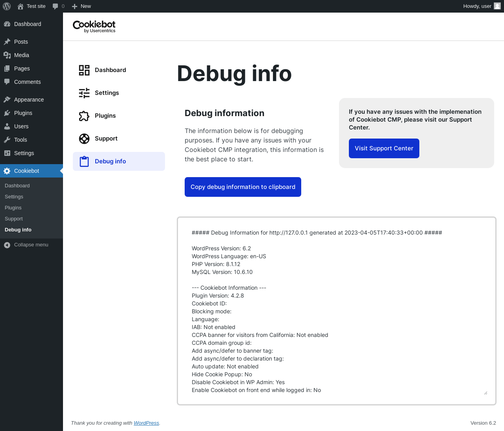Switch to Cookiebot Dashboard tab label

[110, 70]
